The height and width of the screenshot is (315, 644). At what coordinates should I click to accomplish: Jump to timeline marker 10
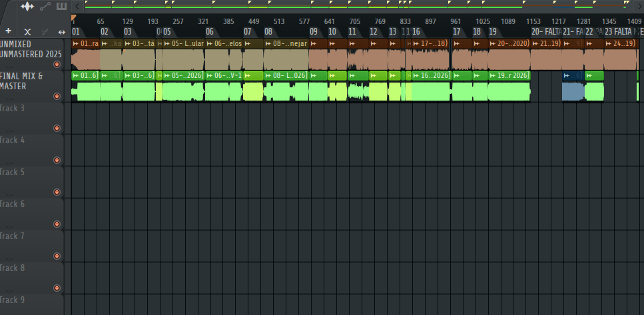click(332, 31)
